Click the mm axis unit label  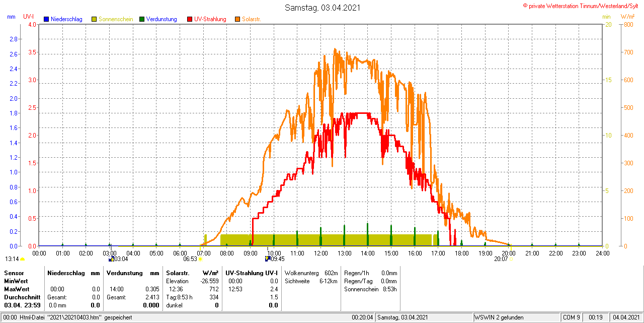click(11, 17)
